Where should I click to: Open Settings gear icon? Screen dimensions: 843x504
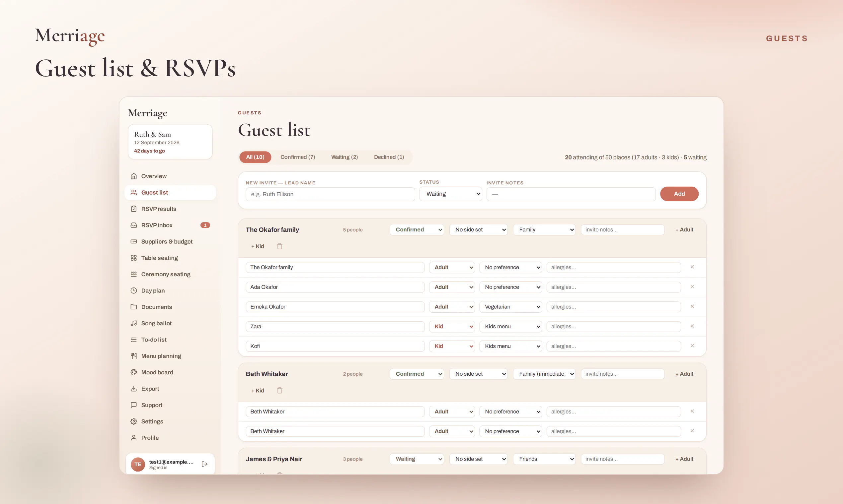pos(134,421)
